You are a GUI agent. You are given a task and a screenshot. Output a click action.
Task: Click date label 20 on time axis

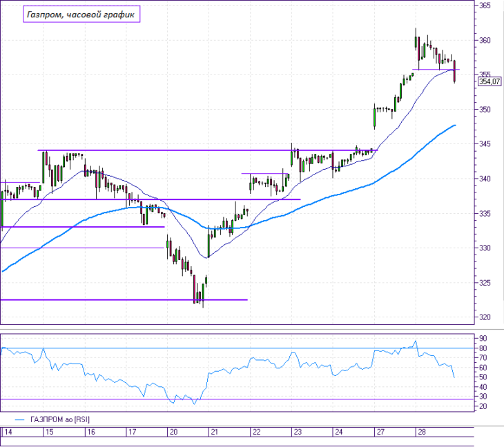(173, 432)
